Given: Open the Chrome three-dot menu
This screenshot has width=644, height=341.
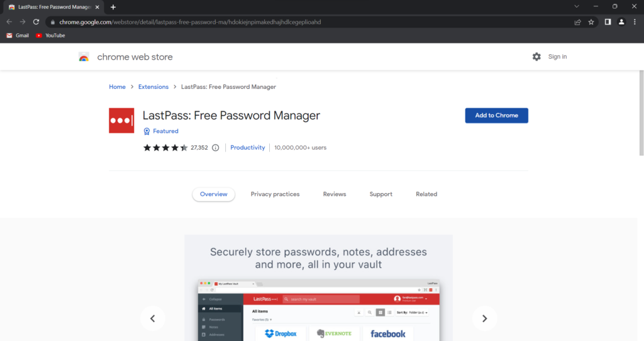Looking at the screenshot, I should 635,22.
